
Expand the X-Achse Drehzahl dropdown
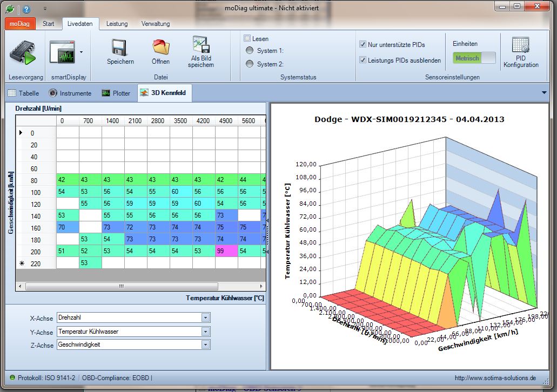(205, 317)
